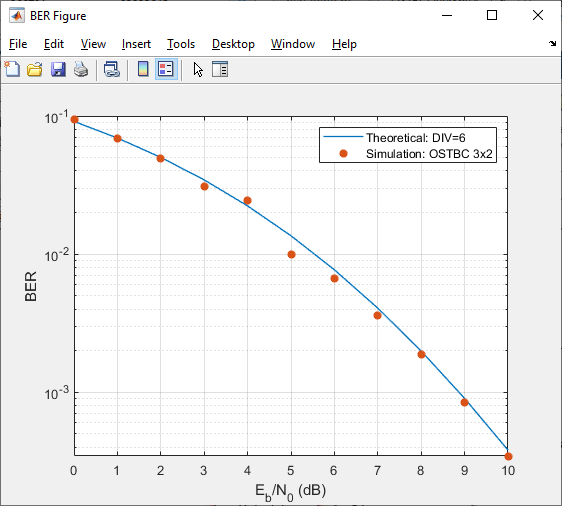The width and height of the screenshot is (562, 506).
Task: Open the Desktop menu dropdown
Action: (x=233, y=44)
